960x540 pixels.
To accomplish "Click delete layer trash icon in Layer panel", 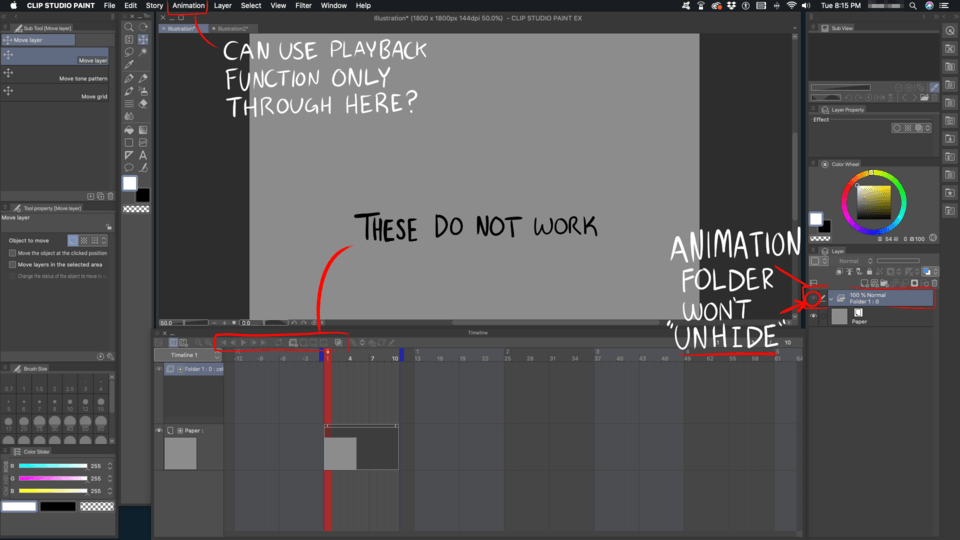I will (934, 283).
